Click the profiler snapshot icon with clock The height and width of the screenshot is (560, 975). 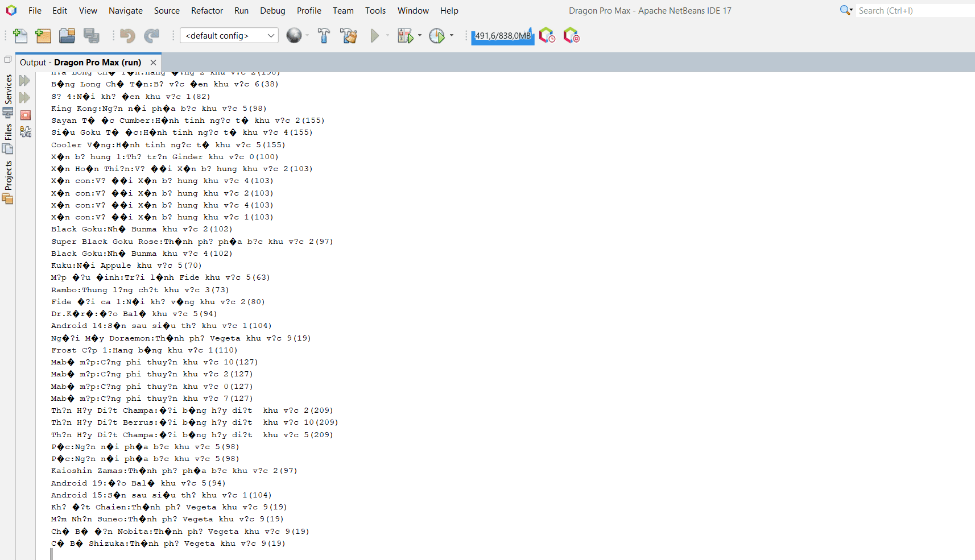point(547,36)
